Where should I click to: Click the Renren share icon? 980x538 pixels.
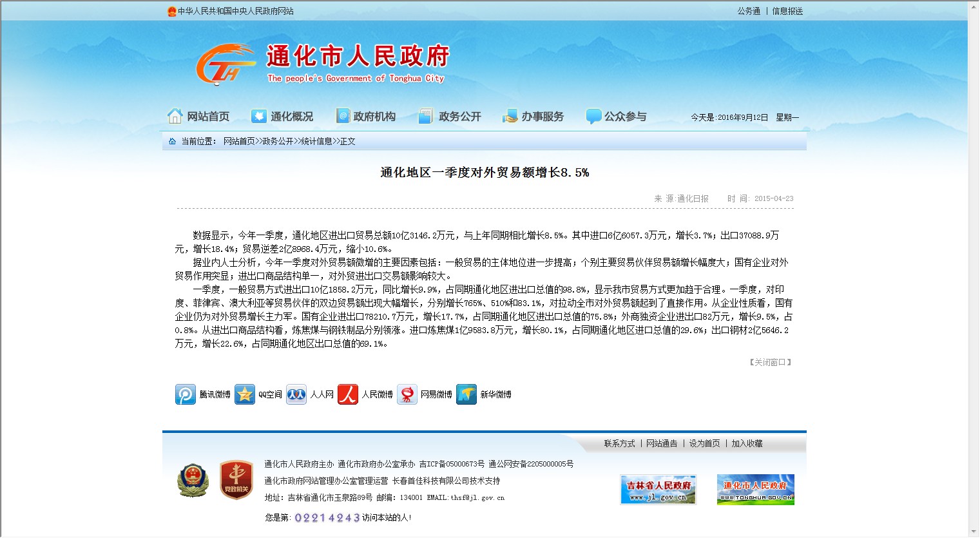click(296, 394)
